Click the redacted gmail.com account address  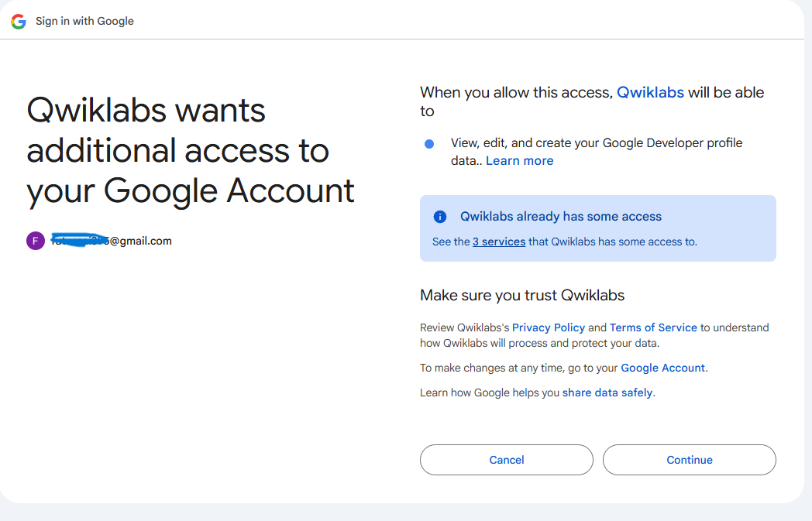pyautogui.click(x=112, y=241)
